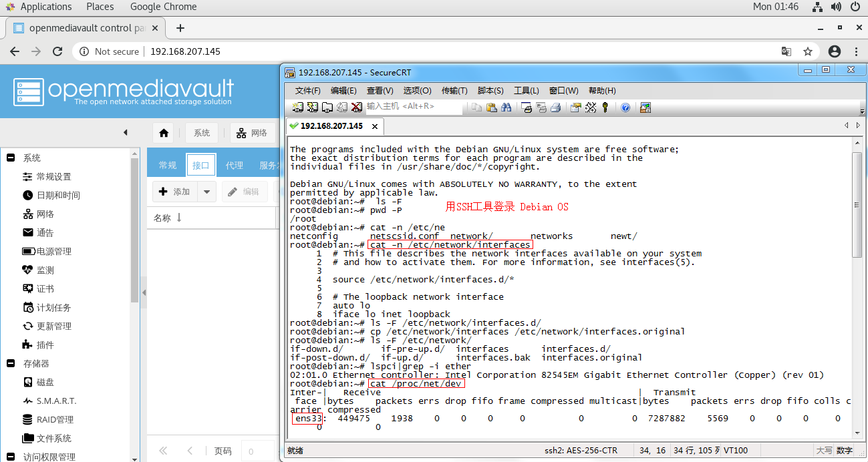Collapse the 系统 section in the sidebar tree
This screenshot has width=868, height=462.
click(x=10, y=157)
